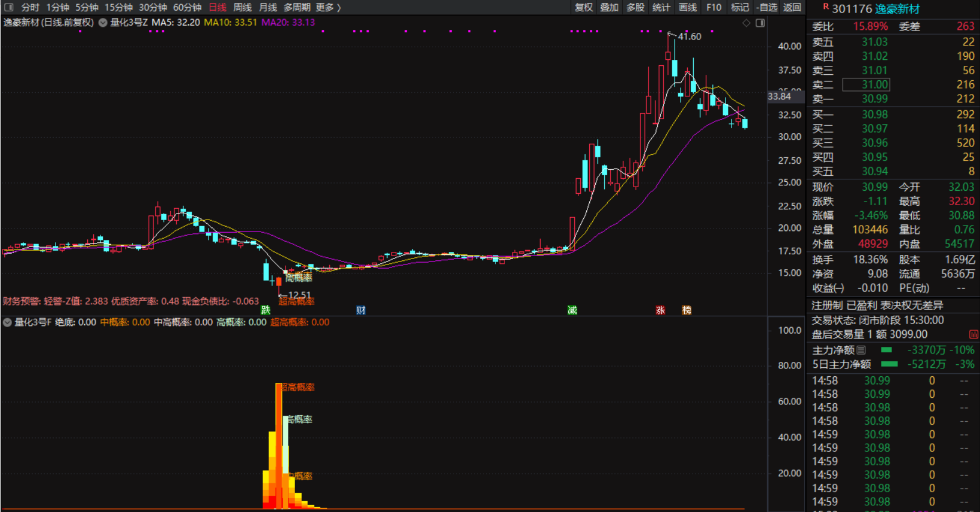The width and height of the screenshot is (980, 512).
Task: Click the blue 财 event marker
Action: coord(360,310)
